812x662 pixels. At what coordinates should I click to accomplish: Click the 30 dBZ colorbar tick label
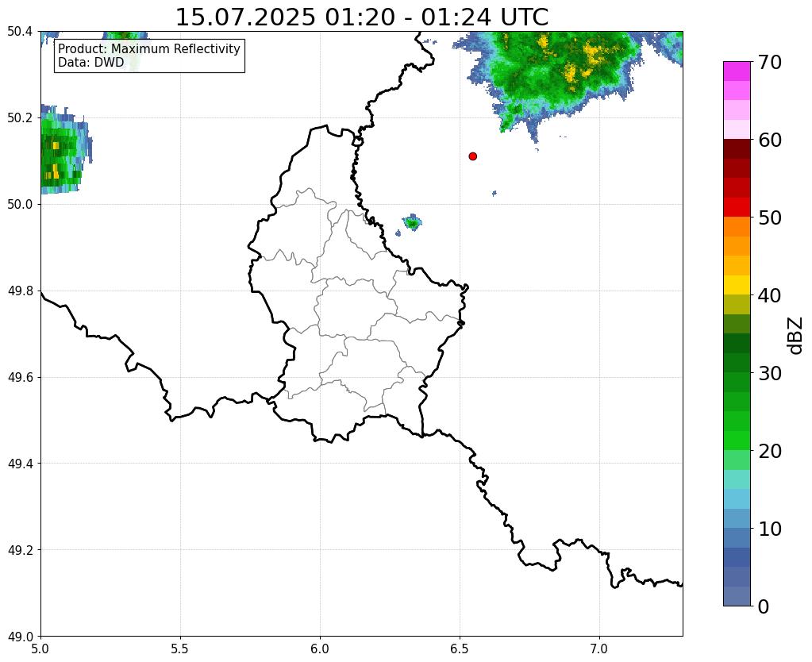[770, 373]
